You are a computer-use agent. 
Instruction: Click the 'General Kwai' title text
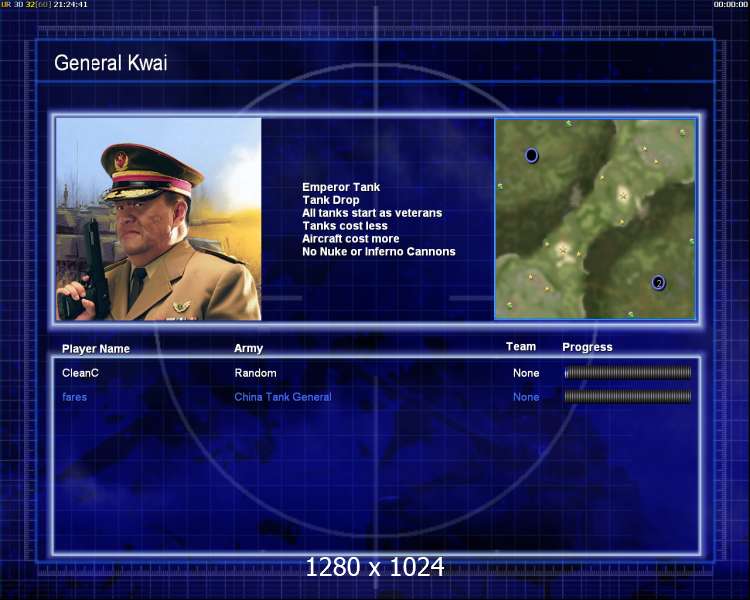pyautogui.click(x=111, y=63)
